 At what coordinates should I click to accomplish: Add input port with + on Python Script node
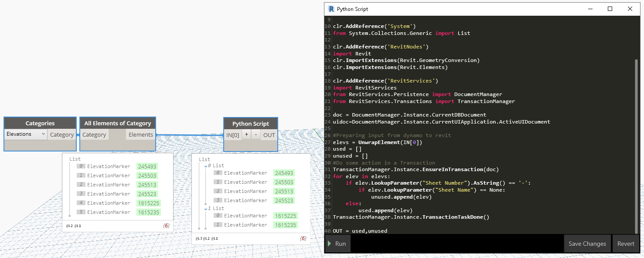(246, 134)
